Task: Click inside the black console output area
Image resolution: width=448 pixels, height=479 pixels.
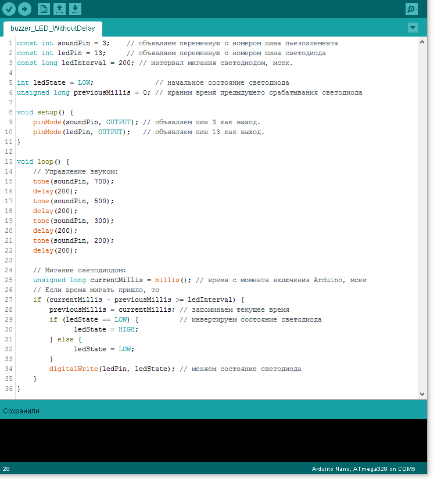Action: point(213,440)
